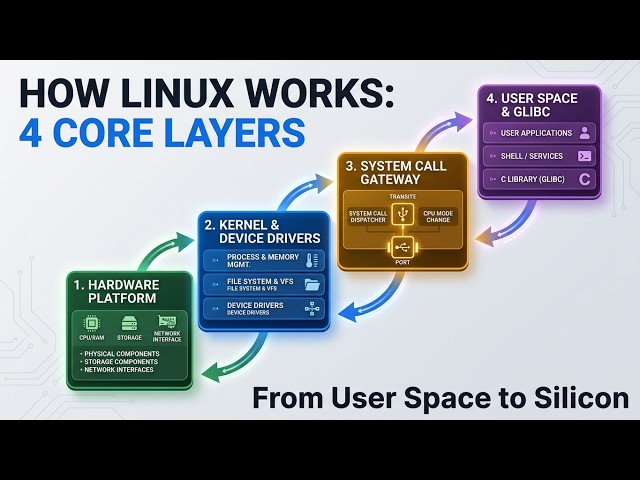Click the person icon beside User Applications

click(x=585, y=133)
